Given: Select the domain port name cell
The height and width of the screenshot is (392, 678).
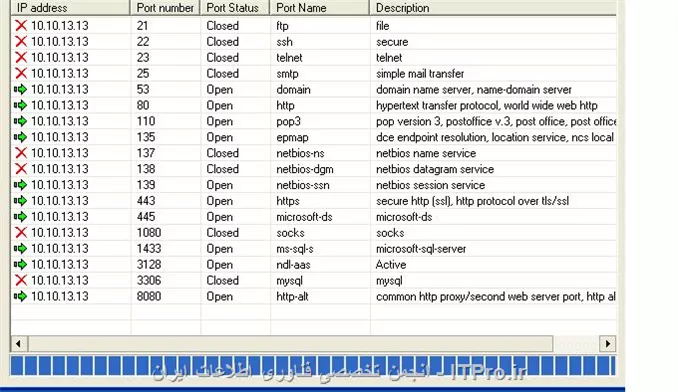Looking at the screenshot, I should tap(293, 89).
